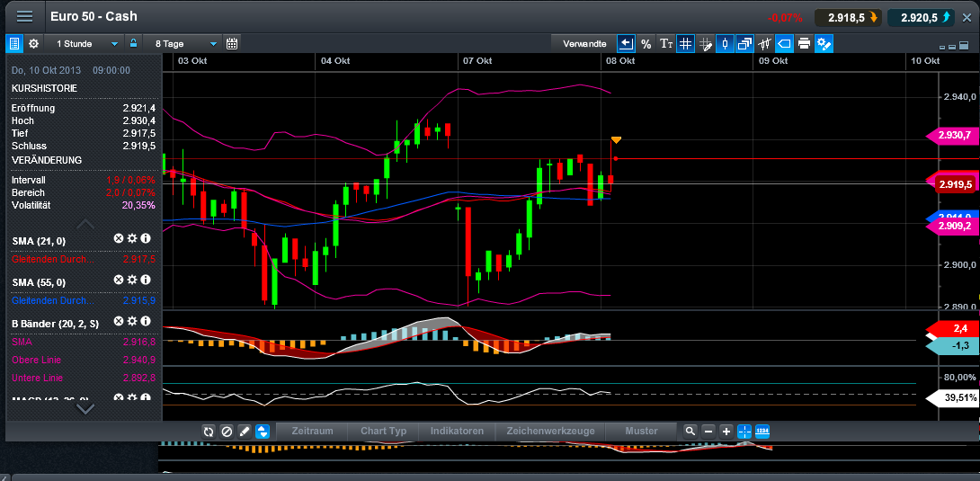
Task: Print the chart via printer icon
Action: (805, 44)
